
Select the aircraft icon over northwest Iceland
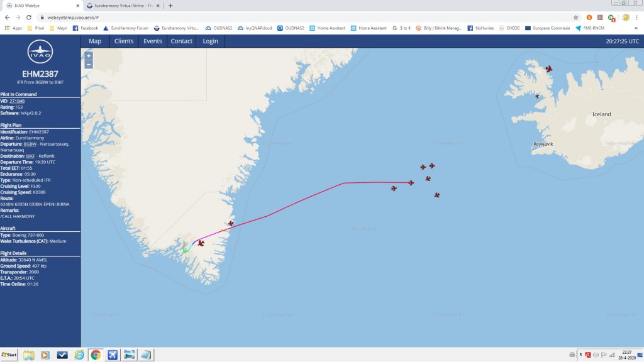coord(548,69)
